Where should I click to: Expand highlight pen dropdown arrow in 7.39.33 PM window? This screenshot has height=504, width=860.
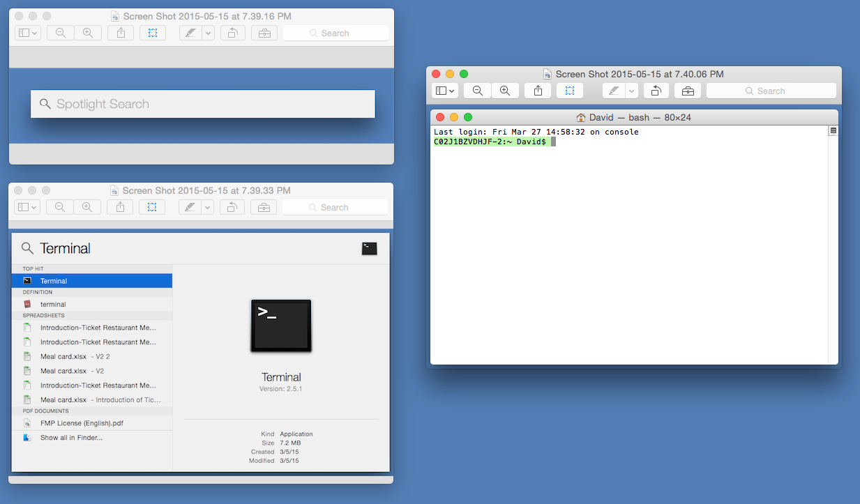(x=207, y=207)
